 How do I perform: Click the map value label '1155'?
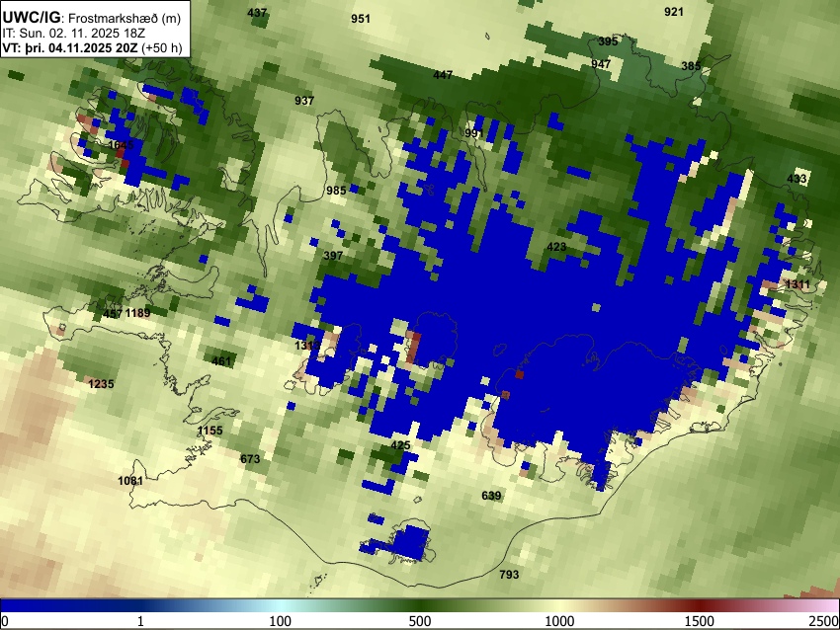click(x=210, y=431)
